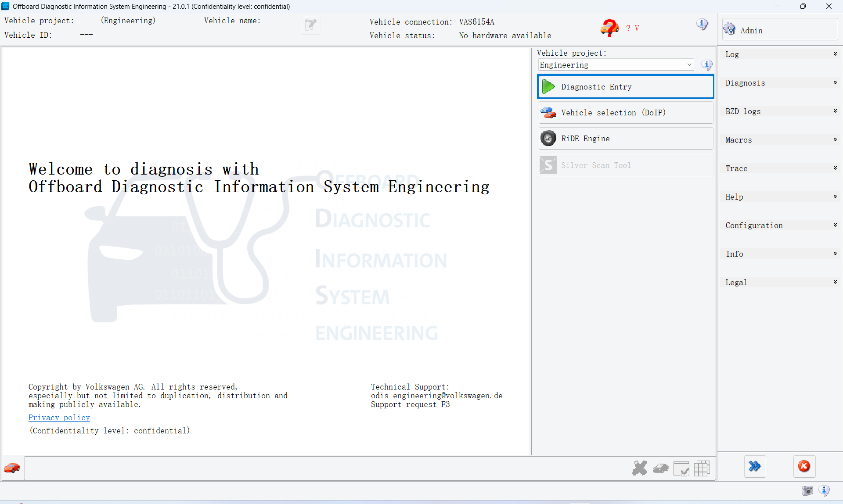
Task: Open the connection info icon in header
Action: point(702,24)
